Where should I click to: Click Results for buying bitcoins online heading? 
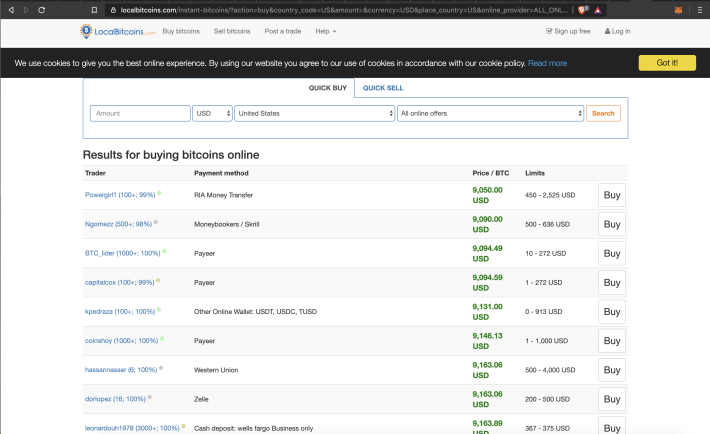tap(171, 155)
